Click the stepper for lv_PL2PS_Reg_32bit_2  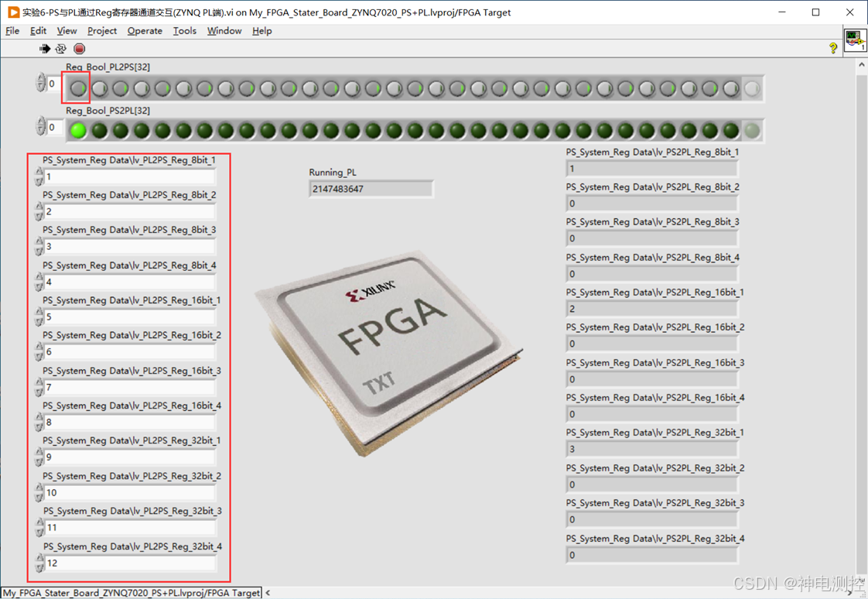pyautogui.click(x=39, y=492)
